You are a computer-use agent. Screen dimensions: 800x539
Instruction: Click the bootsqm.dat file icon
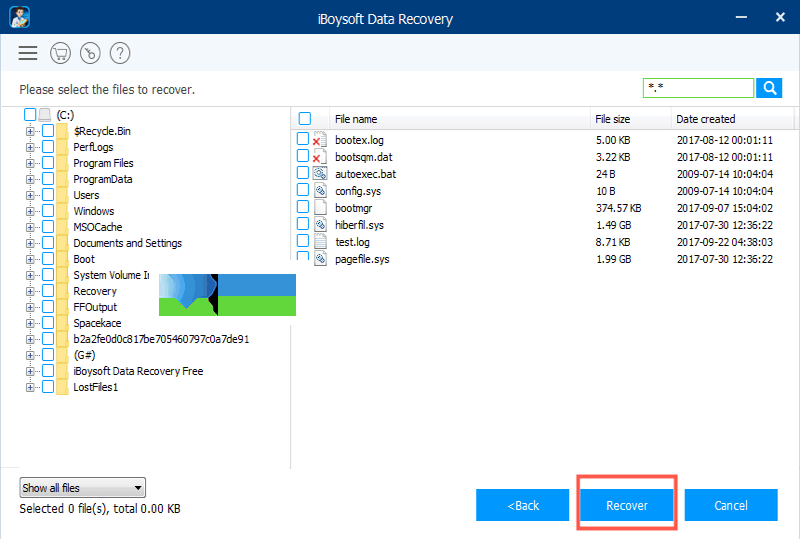click(x=320, y=156)
